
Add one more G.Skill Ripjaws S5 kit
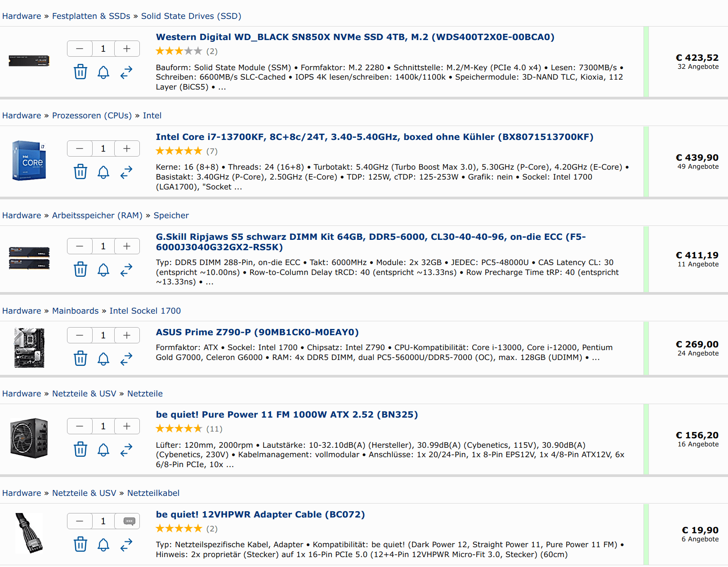(x=127, y=246)
